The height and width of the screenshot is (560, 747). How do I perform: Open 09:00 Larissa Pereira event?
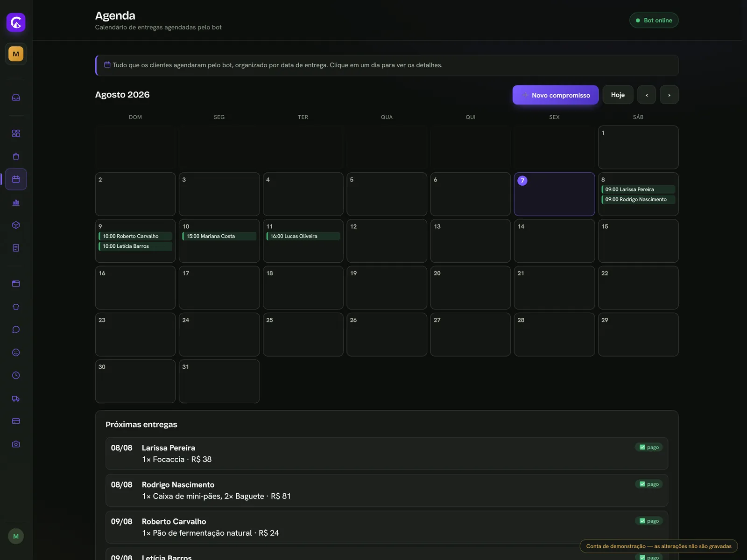click(x=638, y=189)
